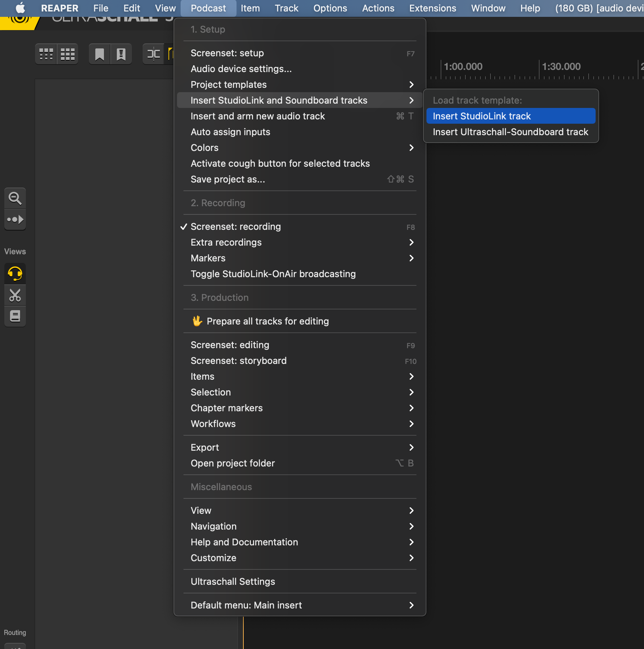The image size is (644, 649).
Task: Click the orange edit cursor line
Action: coord(243,633)
